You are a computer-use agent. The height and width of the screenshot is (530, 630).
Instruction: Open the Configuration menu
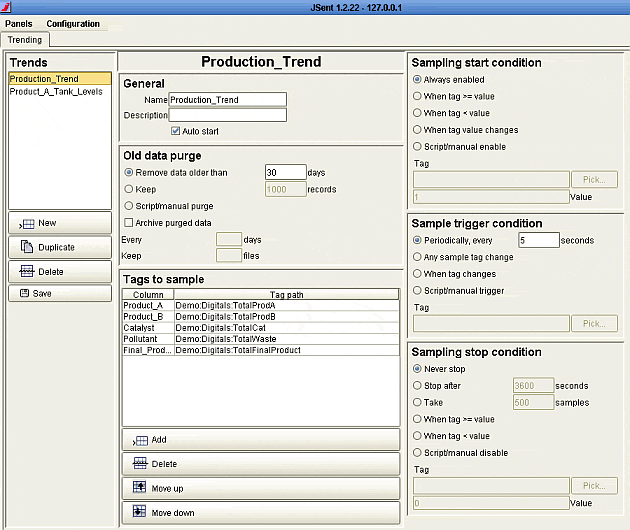(73, 24)
